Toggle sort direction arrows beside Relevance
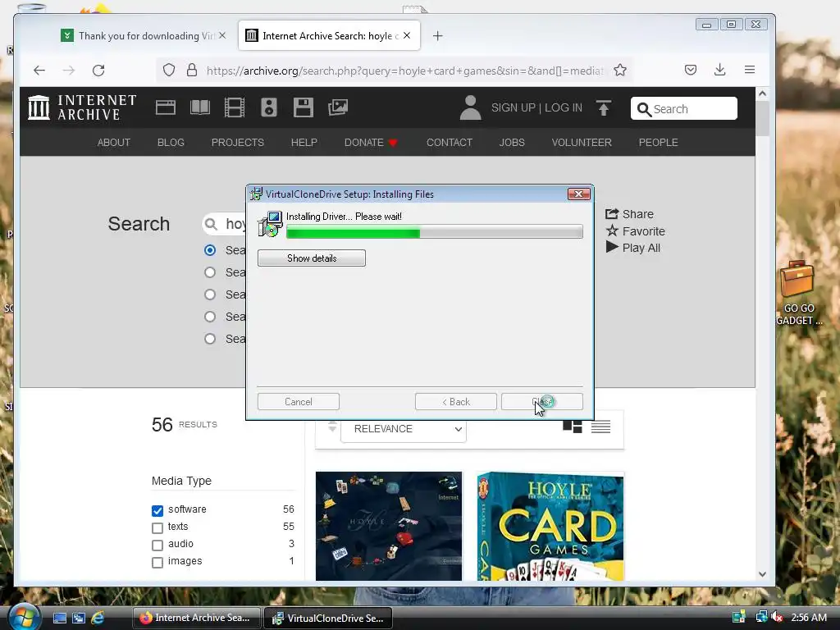This screenshot has width=840, height=630. pyautogui.click(x=332, y=427)
